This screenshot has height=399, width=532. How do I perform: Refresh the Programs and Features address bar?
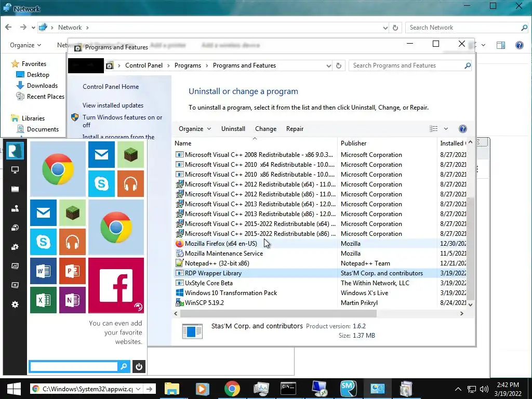click(339, 65)
